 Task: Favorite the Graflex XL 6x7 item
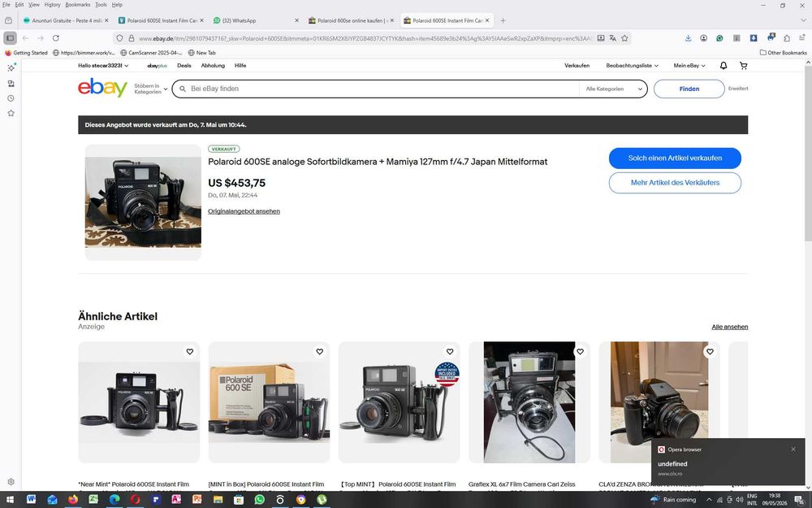click(580, 351)
